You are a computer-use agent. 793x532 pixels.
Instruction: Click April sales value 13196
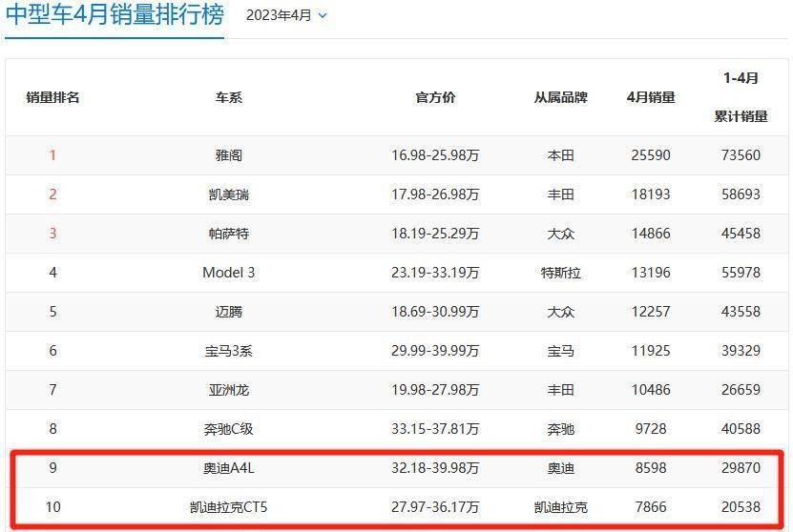coord(651,273)
